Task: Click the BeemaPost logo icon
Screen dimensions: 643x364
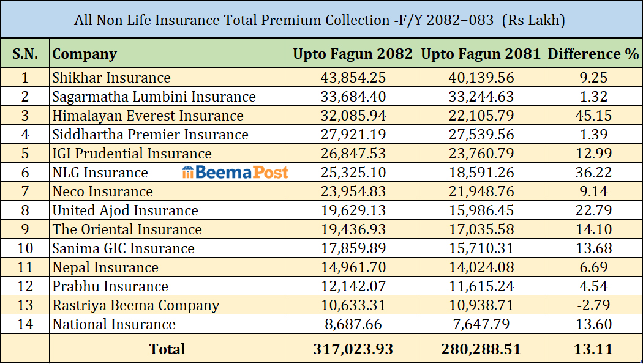Action: 188,173
